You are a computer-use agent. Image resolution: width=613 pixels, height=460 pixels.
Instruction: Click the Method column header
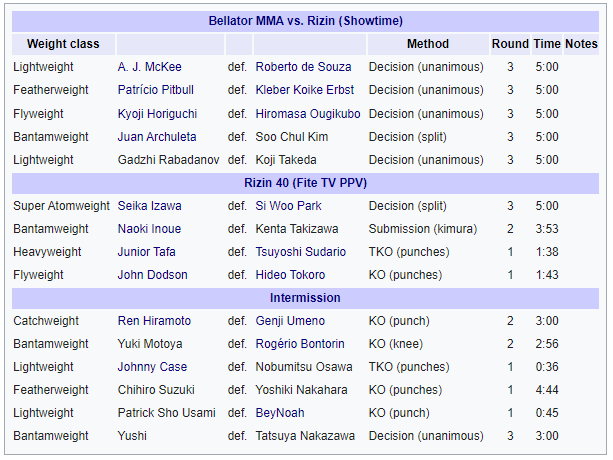coord(428,44)
